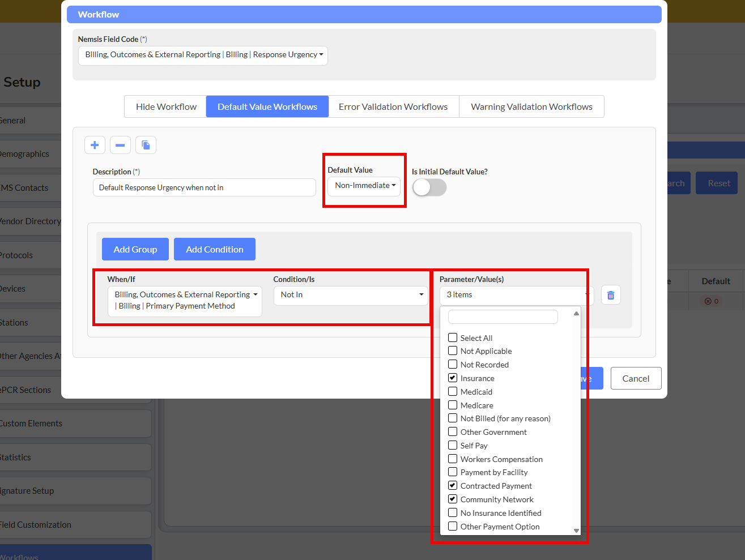Click the plus icon to add workflow
This screenshot has height=560, width=745.
(95, 145)
